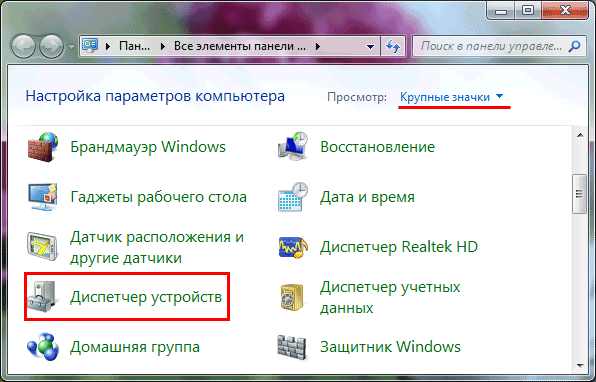This screenshot has width=596, height=382.
Task: Open the Восстановление link
Action: [x=377, y=147]
